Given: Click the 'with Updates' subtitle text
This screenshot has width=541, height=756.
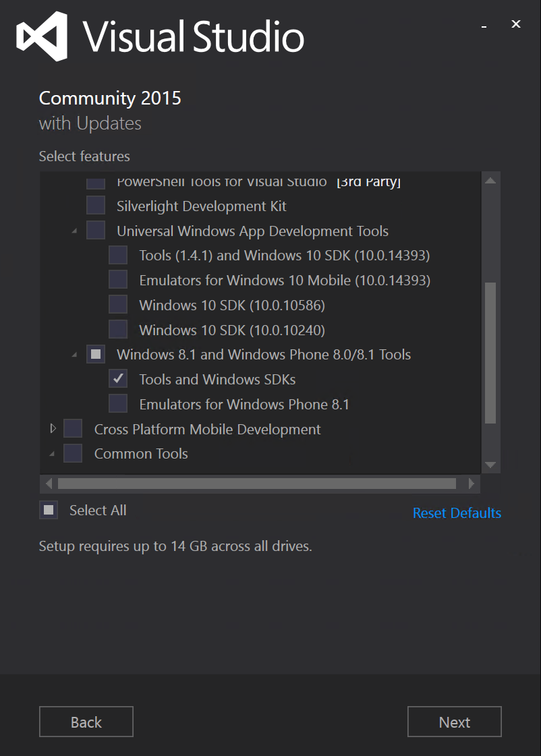Looking at the screenshot, I should coord(90,123).
